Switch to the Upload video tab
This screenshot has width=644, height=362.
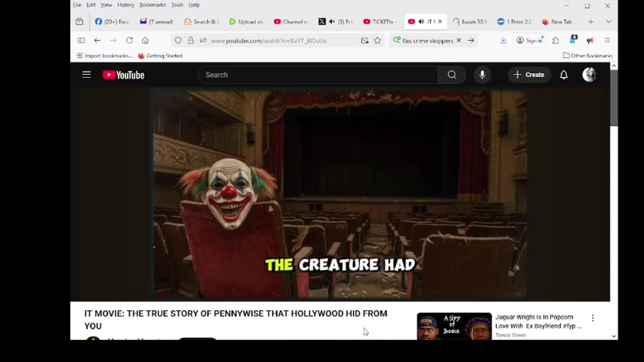coord(247,22)
